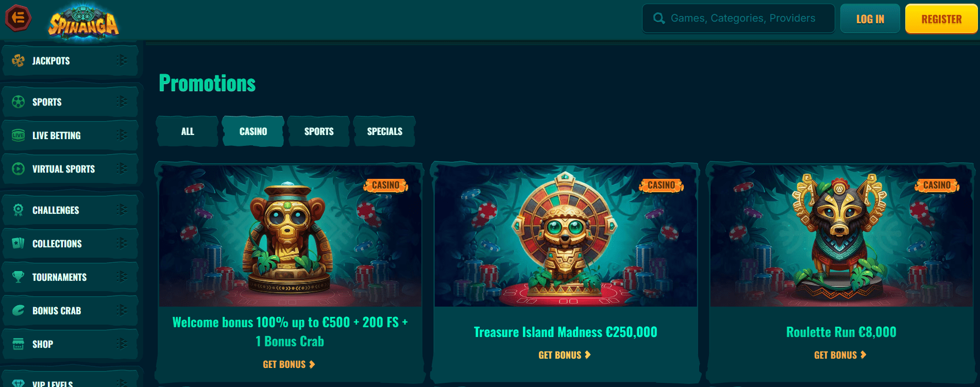Collapse the sidebar with the menu icon
The width and height of the screenshot is (980, 387).
pyautogui.click(x=18, y=18)
